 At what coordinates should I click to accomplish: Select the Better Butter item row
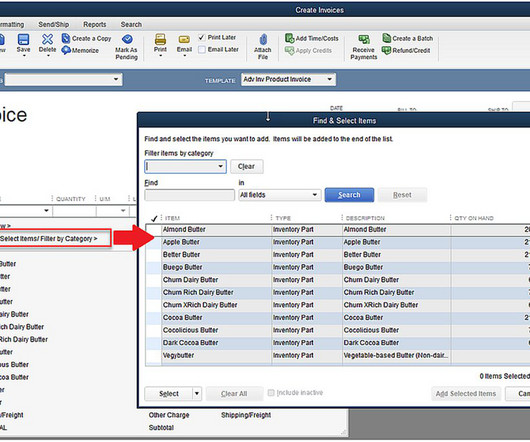coord(338,255)
